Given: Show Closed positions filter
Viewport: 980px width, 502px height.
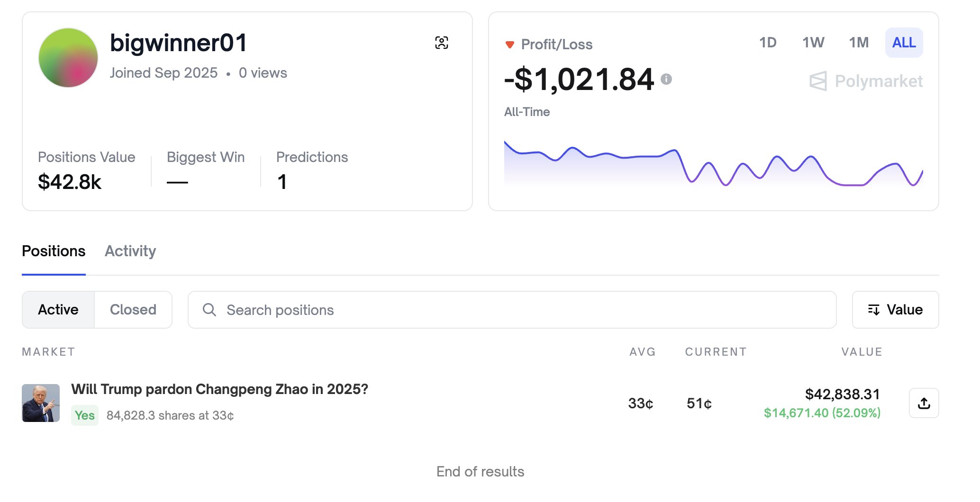Looking at the screenshot, I should pos(133,310).
